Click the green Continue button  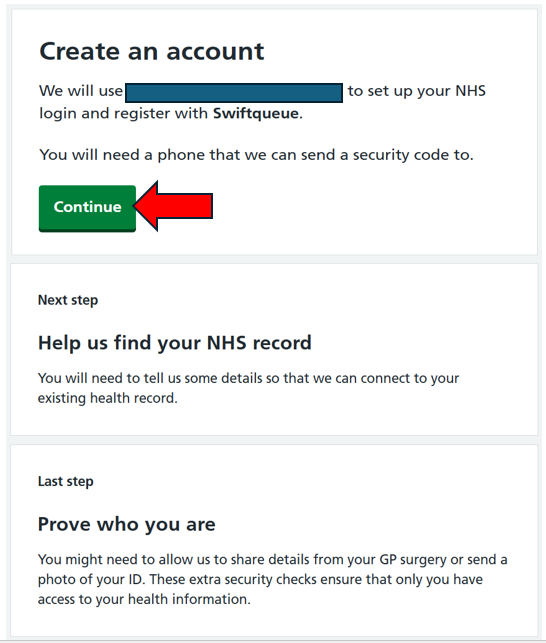coord(87,208)
